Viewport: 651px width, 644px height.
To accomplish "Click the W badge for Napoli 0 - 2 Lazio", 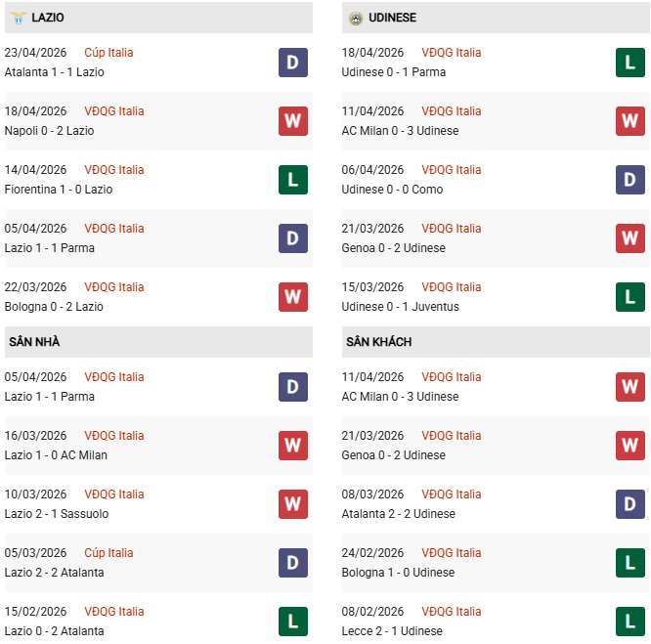I will click(293, 121).
